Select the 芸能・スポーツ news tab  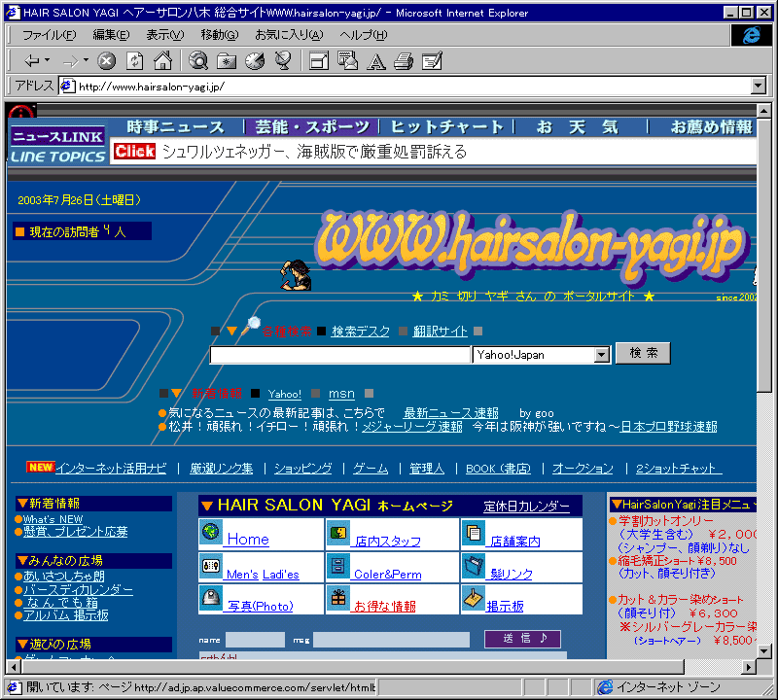pyautogui.click(x=312, y=127)
